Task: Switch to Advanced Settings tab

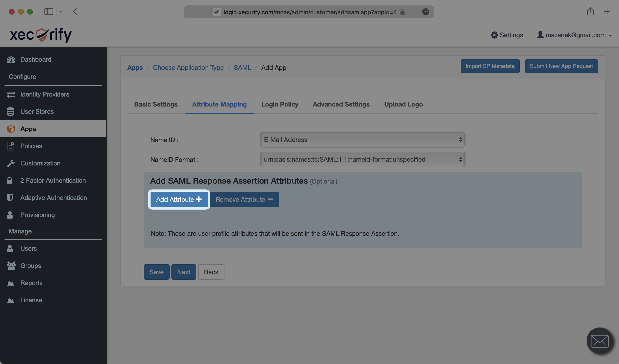Action: [x=341, y=104]
